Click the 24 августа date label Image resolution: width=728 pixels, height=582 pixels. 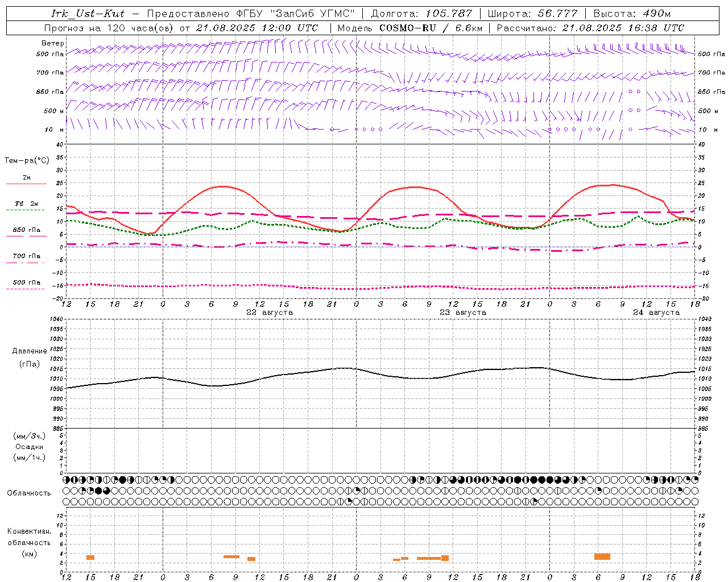pyautogui.click(x=656, y=313)
